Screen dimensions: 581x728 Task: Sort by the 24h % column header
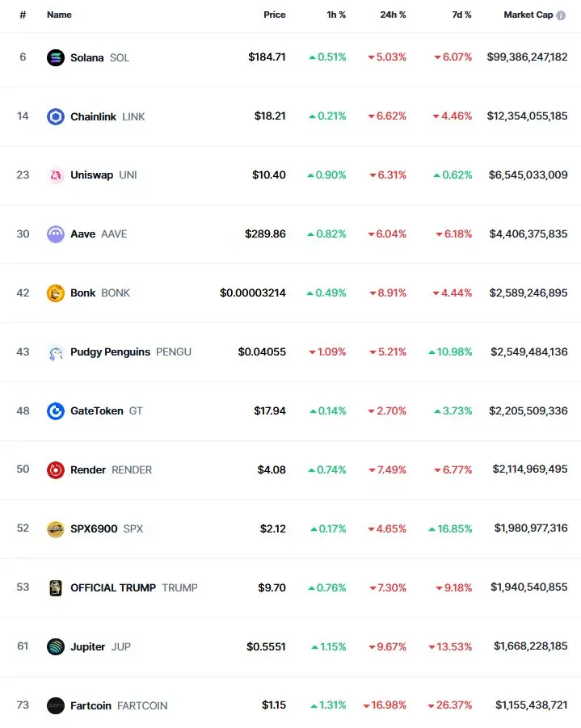click(x=393, y=15)
